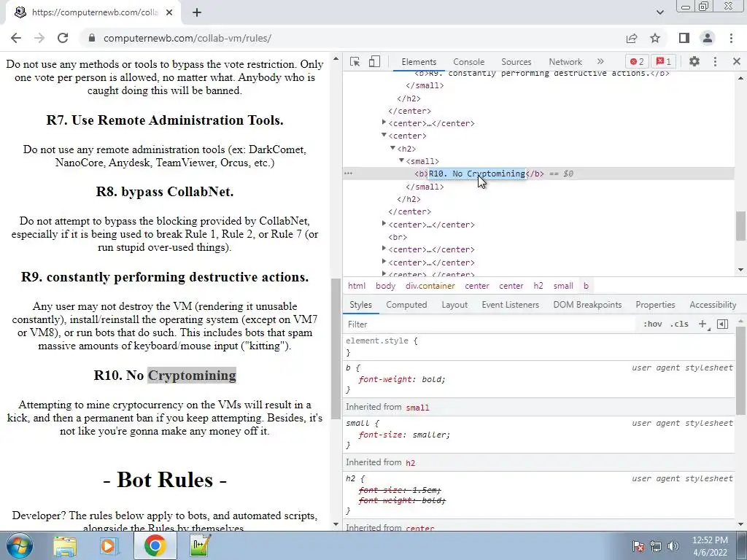Open the selected node actions ellipsis

(x=348, y=174)
